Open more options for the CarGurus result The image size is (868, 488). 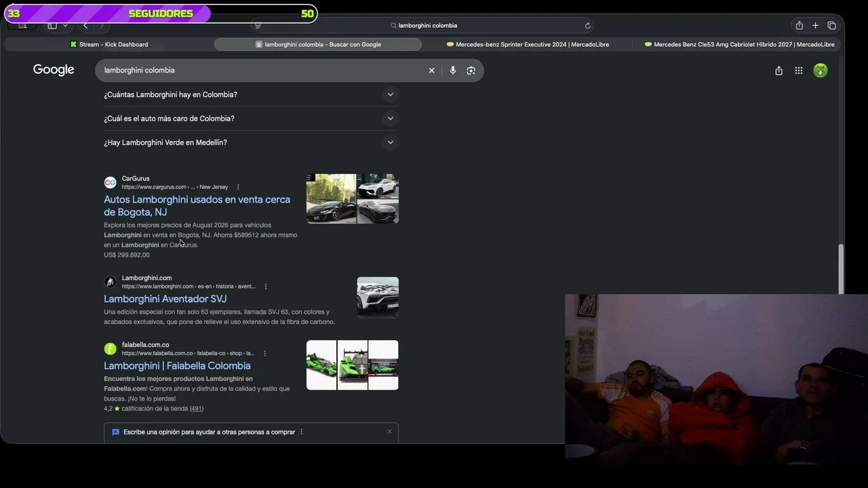238,187
